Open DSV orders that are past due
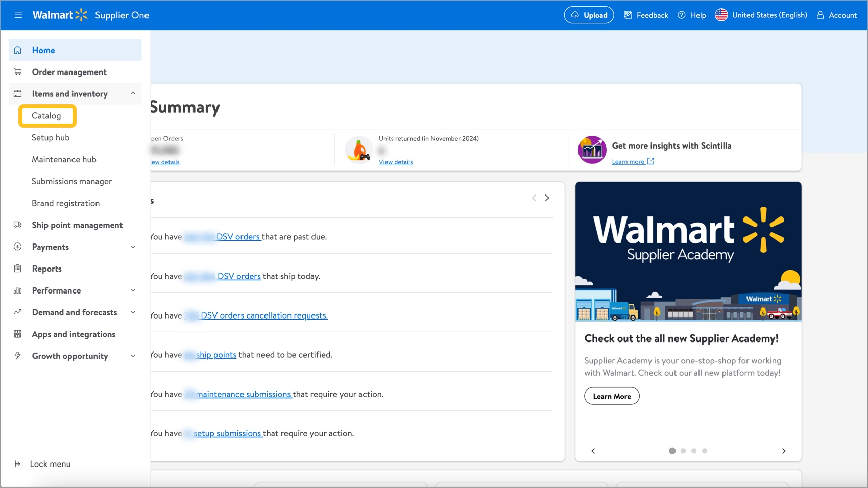This screenshot has height=488, width=868. coord(223,237)
